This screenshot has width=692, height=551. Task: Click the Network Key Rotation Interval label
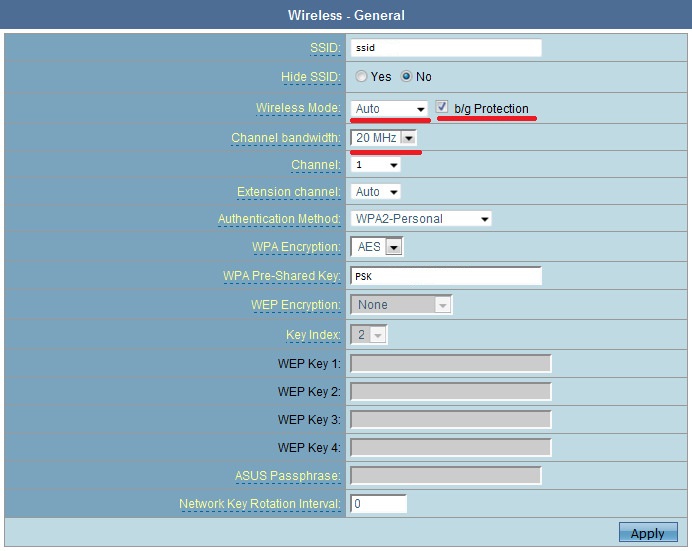pyautogui.click(x=260, y=504)
